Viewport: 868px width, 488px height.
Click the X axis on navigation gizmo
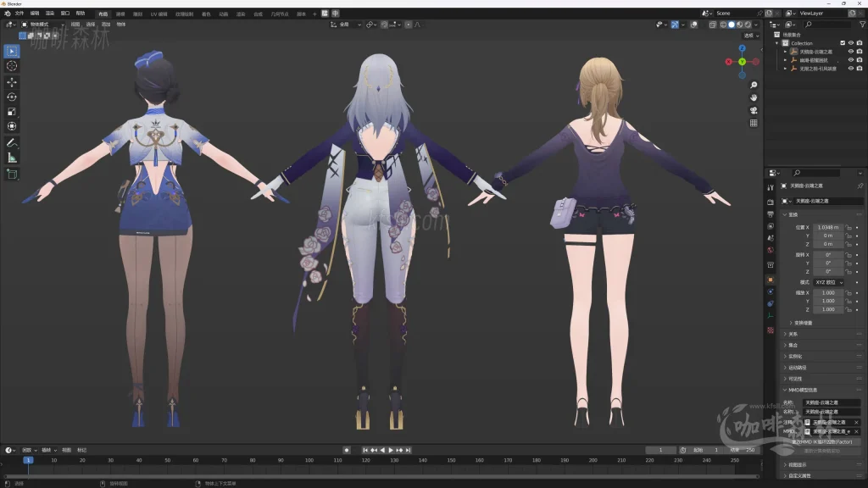(x=728, y=62)
